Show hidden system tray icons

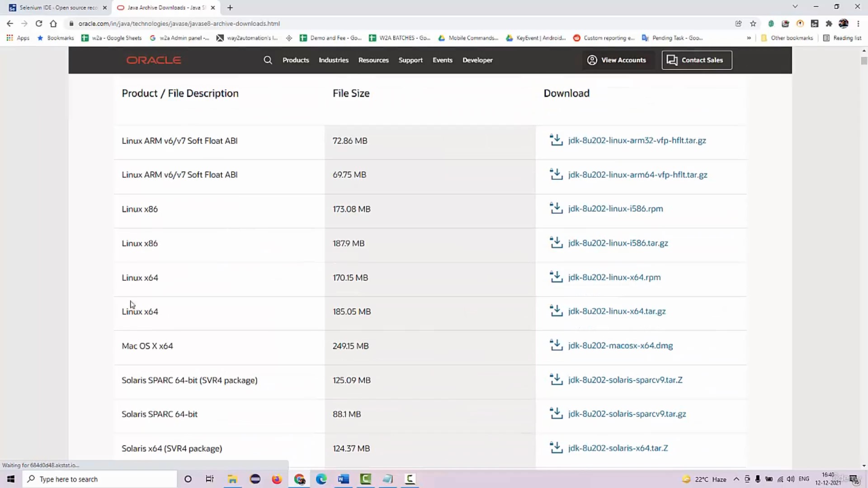click(736, 479)
